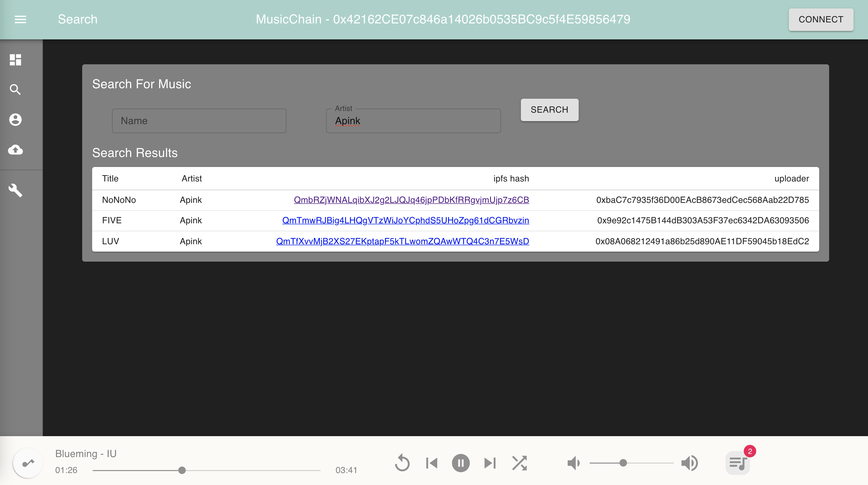Open the hamburger menu
Image resolution: width=868 pixels, height=485 pixels.
(20, 19)
